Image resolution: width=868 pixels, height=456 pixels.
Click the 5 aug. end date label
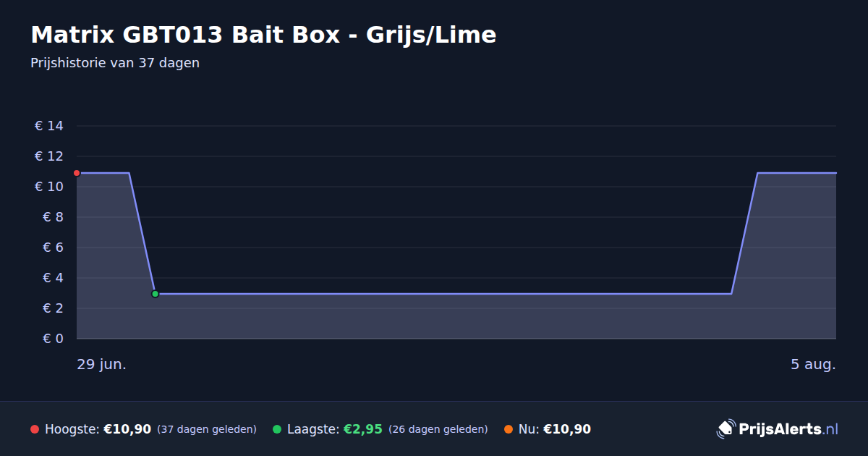813,365
